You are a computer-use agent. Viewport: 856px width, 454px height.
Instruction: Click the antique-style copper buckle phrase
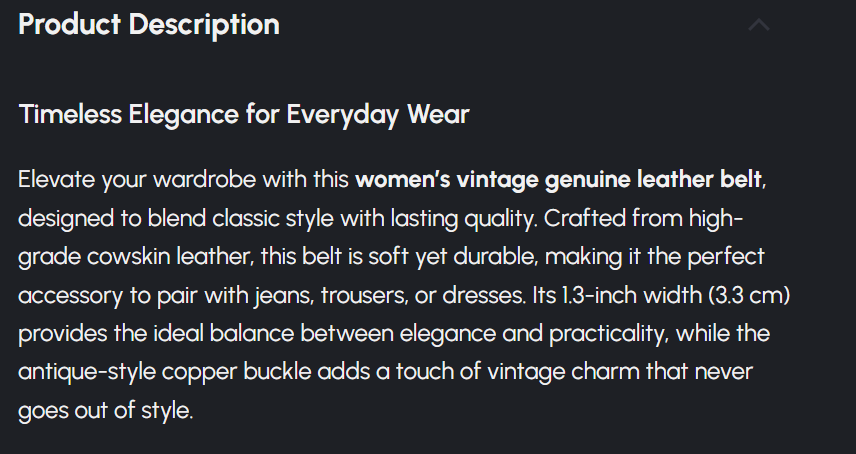(x=165, y=372)
